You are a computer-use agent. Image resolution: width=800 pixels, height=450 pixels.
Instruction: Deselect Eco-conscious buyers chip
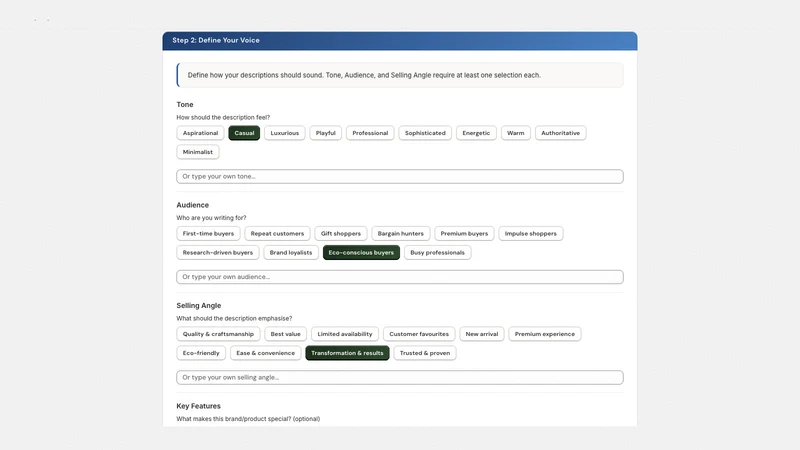coord(361,252)
